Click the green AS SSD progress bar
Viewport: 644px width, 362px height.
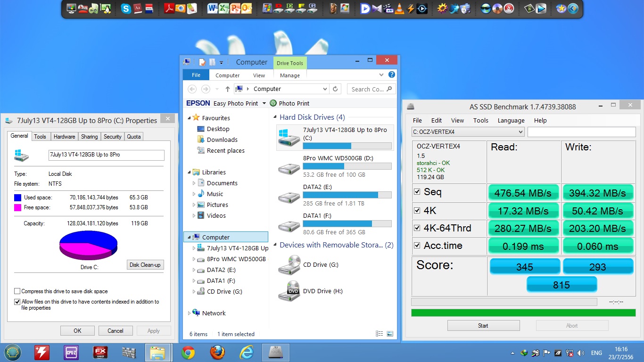coord(523,313)
